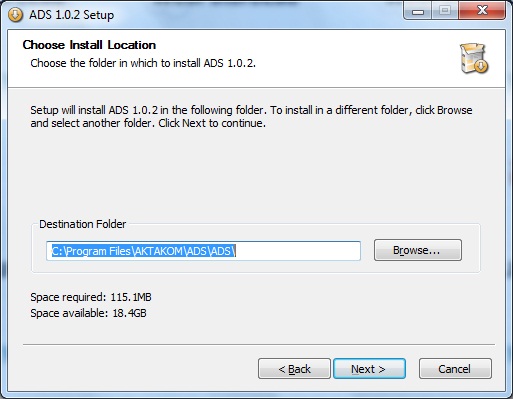Click the greyed-out maximize button

[x=445, y=11]
